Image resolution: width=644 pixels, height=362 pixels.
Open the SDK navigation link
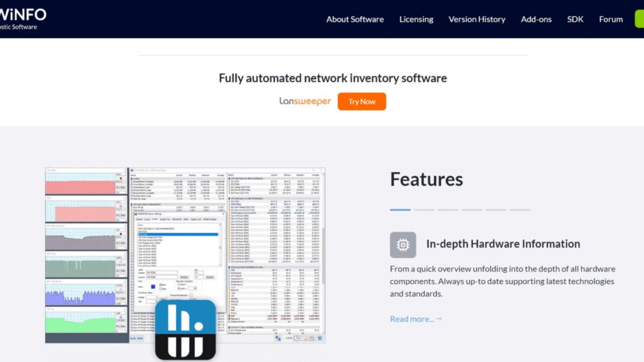(x=575, y=19)
